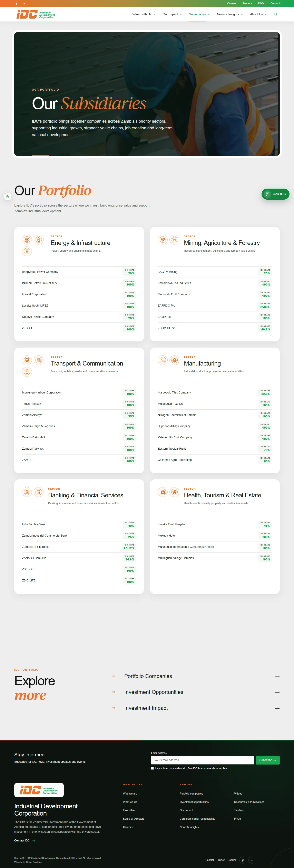Image resolution: width=294 pixels, height=868 pixels.
Task: Expand the Subsidiaries dropdown chevron
Action: pyautogui.click(x=209, y=14)
